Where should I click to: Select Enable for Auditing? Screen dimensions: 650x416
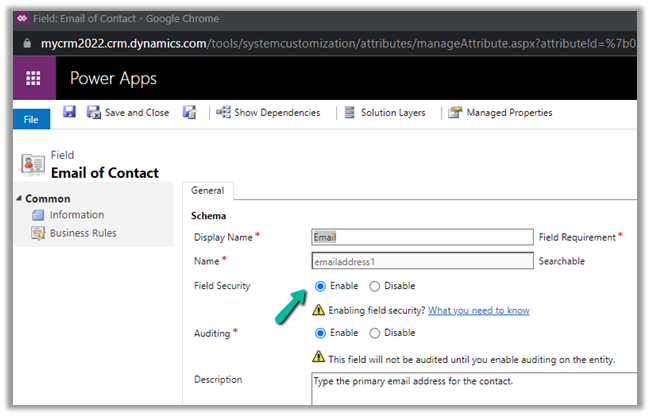click(321, 333)
